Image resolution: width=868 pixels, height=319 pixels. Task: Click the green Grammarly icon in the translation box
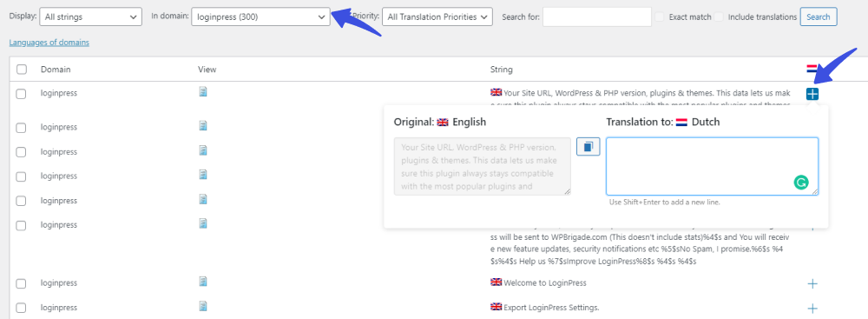tap(800, 182)
